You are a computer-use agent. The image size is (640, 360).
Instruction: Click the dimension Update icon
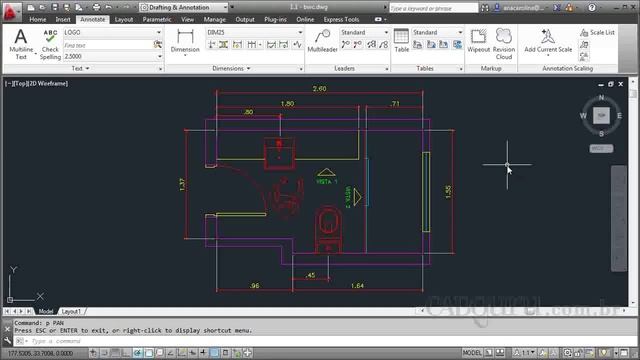pos(284,44)
